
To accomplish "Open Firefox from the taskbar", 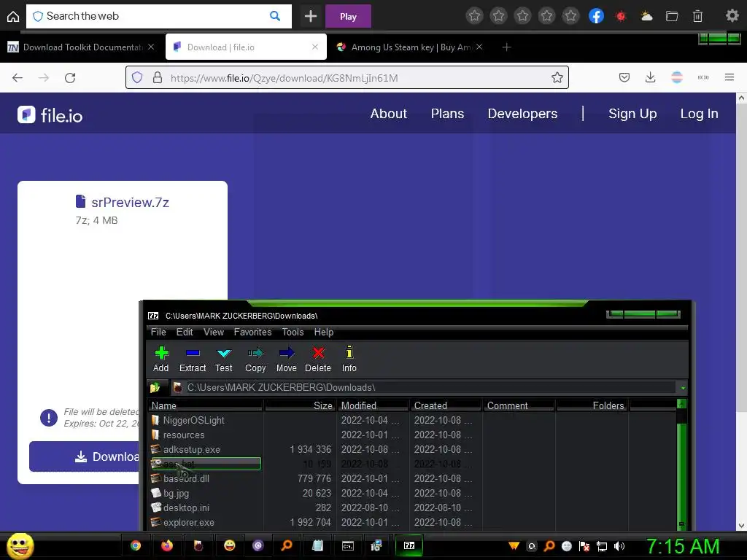I will [x=167, y=545].
